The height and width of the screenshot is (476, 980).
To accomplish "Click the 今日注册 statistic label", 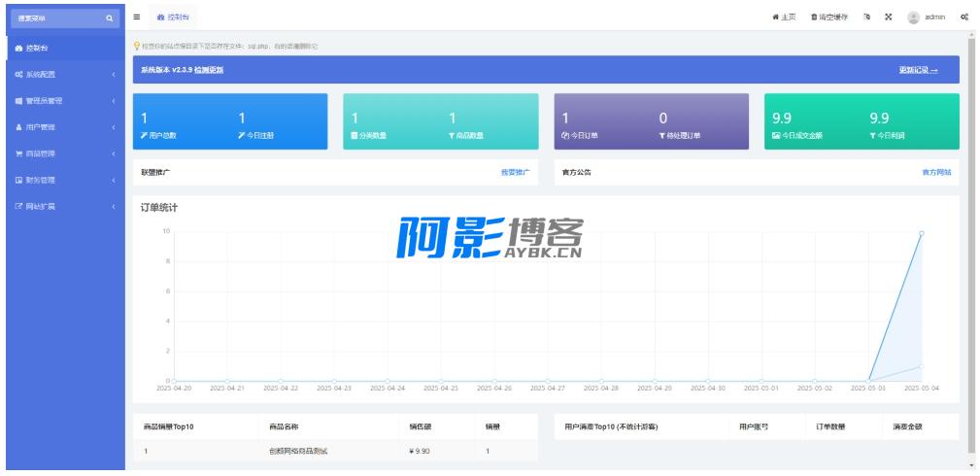I will pos(259,135).
